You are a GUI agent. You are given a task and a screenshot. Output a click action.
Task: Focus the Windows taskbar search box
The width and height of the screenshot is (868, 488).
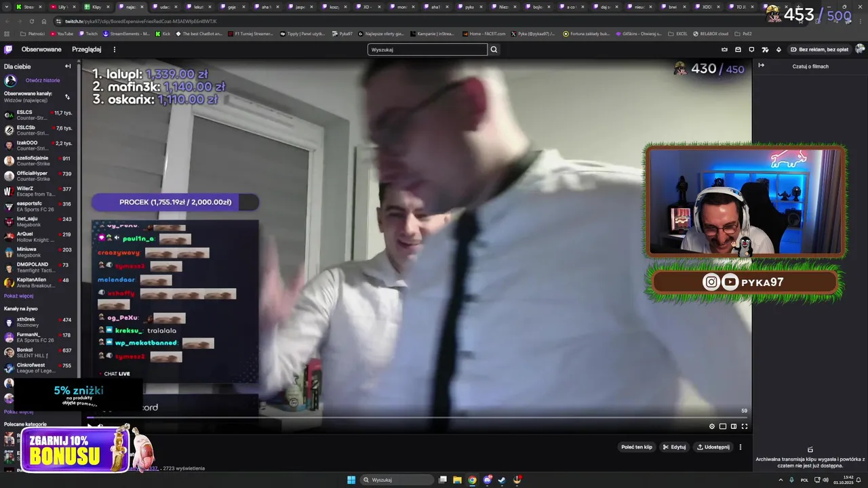(x=397, y=480)
